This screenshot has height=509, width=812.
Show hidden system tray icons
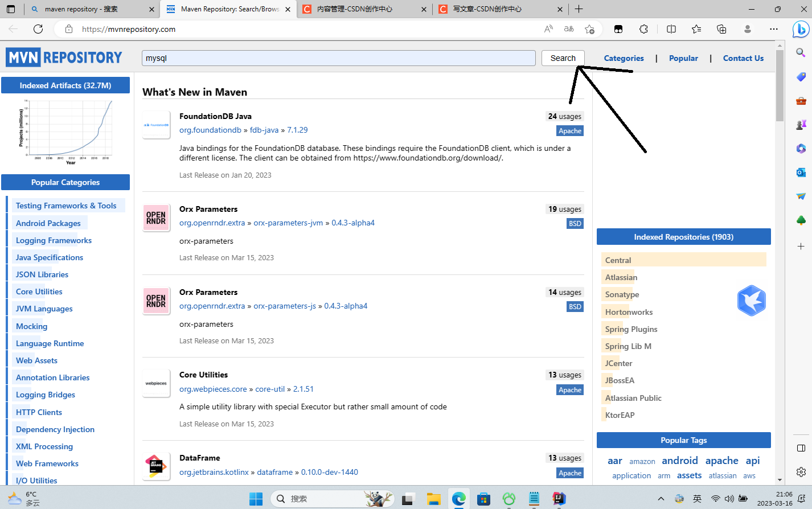(x=661, y=499)
